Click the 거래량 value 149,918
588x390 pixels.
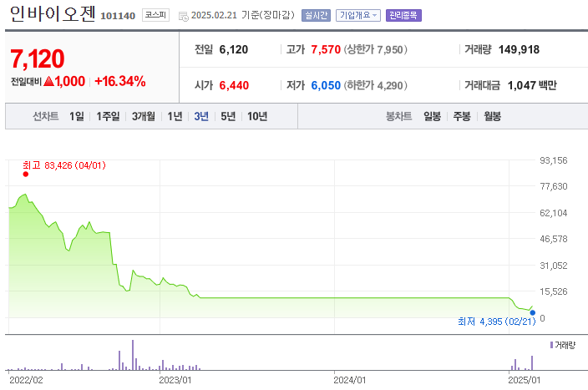tap(519, 49)
